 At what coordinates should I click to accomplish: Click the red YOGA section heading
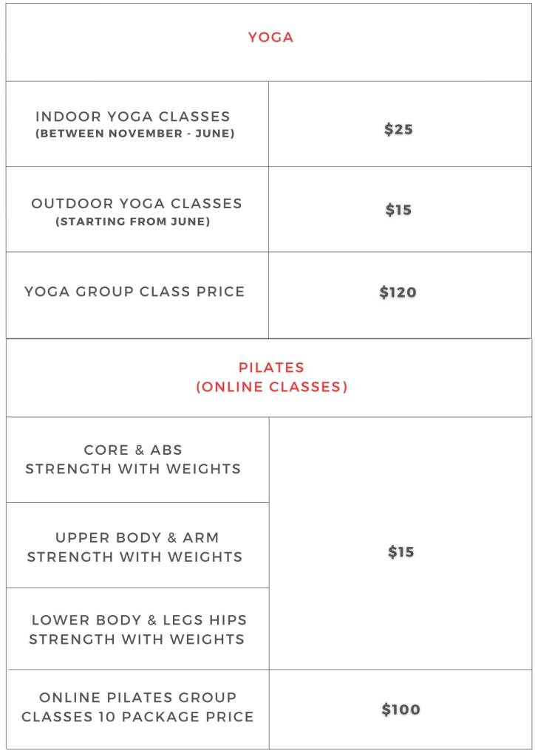[270, 37]
